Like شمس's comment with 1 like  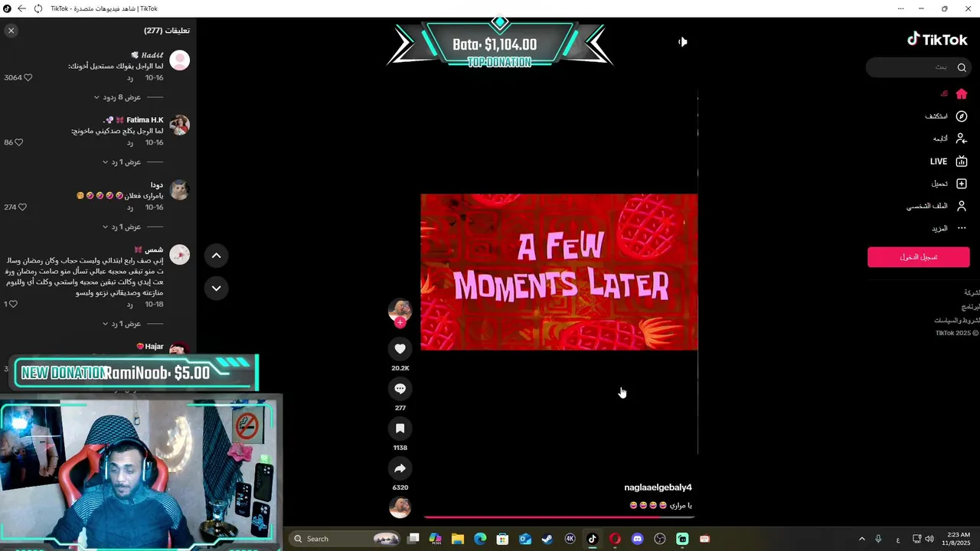[13, 304]
